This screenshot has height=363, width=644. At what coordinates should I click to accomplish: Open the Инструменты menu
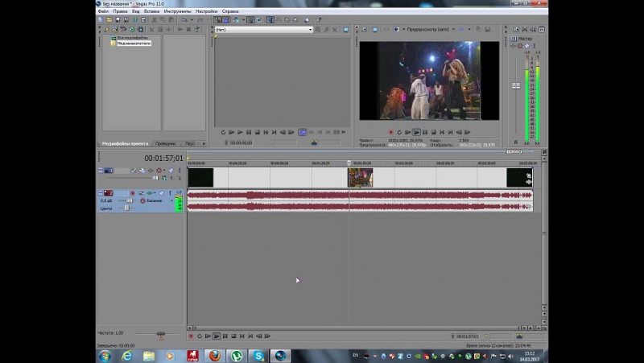click(175, 12)
